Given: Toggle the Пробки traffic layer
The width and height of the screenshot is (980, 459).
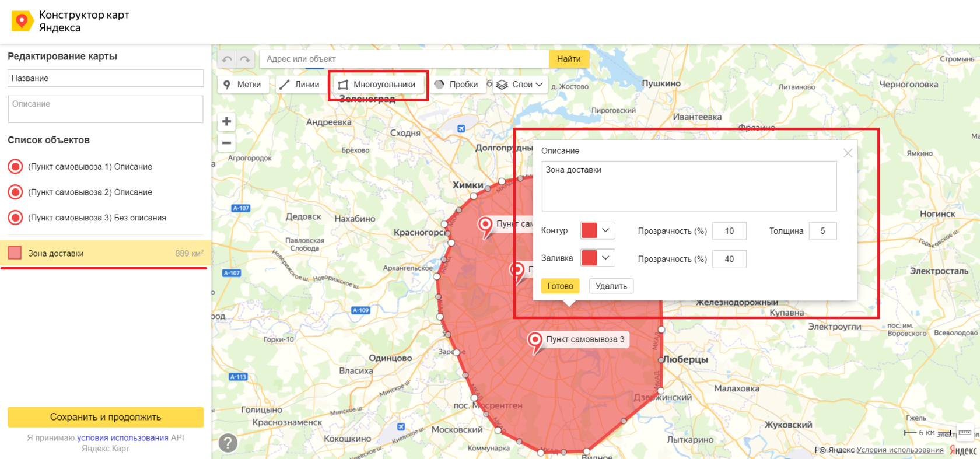Looking at the screenshot, I should 457,85.
